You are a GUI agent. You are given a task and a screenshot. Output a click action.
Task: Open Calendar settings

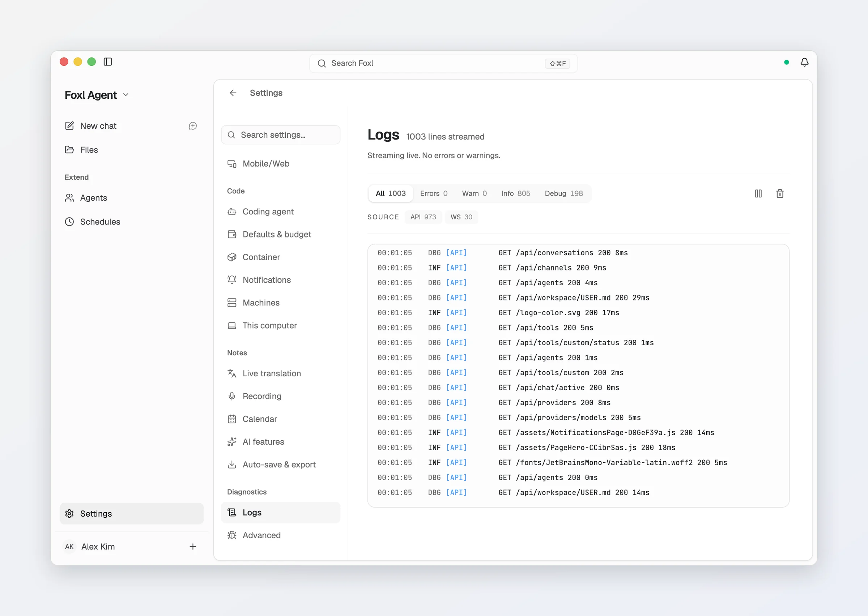[280, 419]
